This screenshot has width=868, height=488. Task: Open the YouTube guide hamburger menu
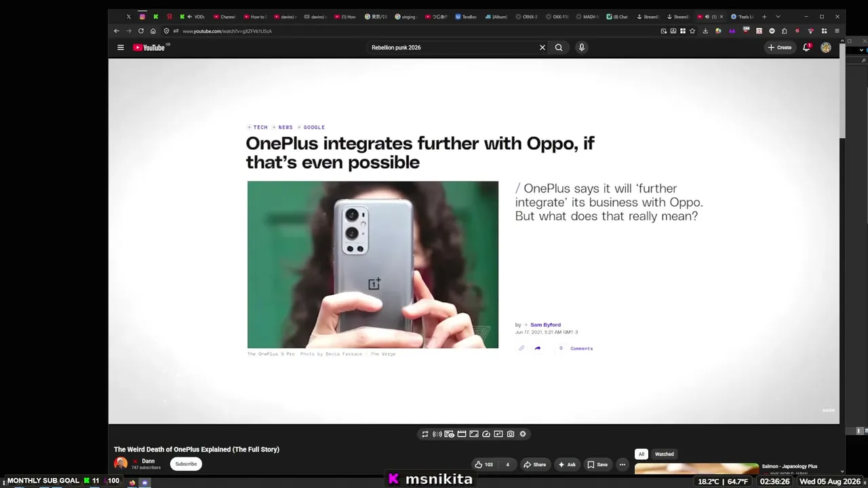point(121,47)
